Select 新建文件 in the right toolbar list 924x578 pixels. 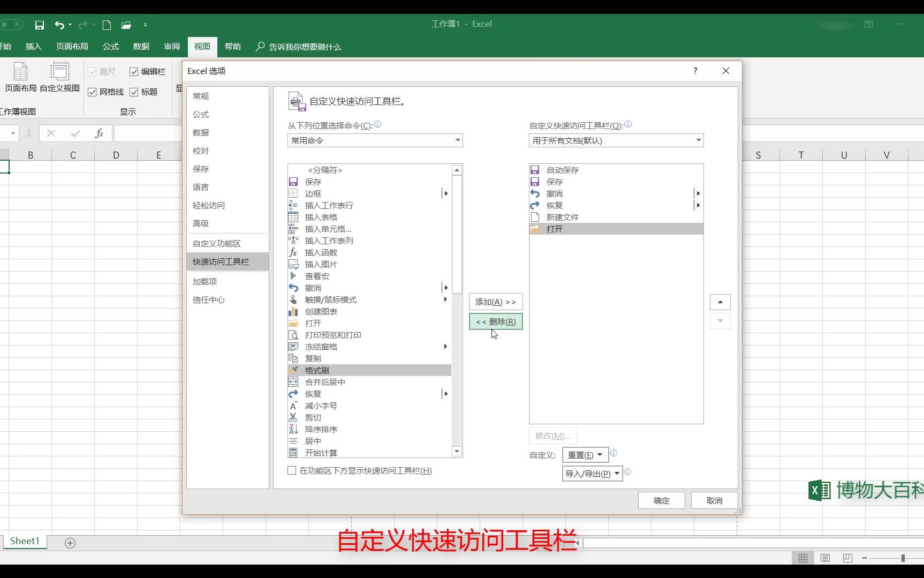(616, 217)
